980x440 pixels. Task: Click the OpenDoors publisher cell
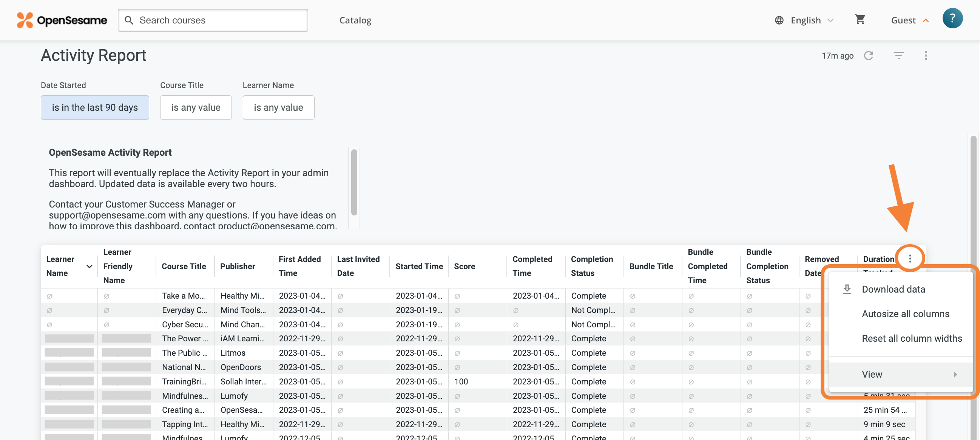pos(244,367)
